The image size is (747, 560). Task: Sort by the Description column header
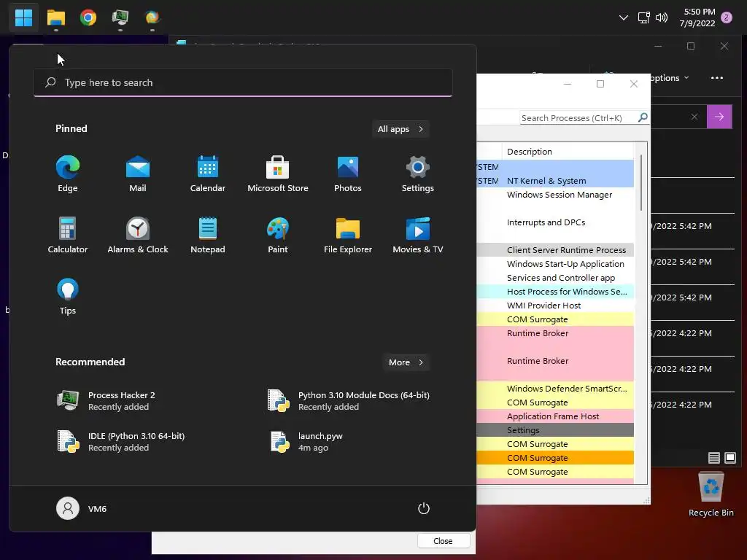pyautogui.click(x=568, y=152)
